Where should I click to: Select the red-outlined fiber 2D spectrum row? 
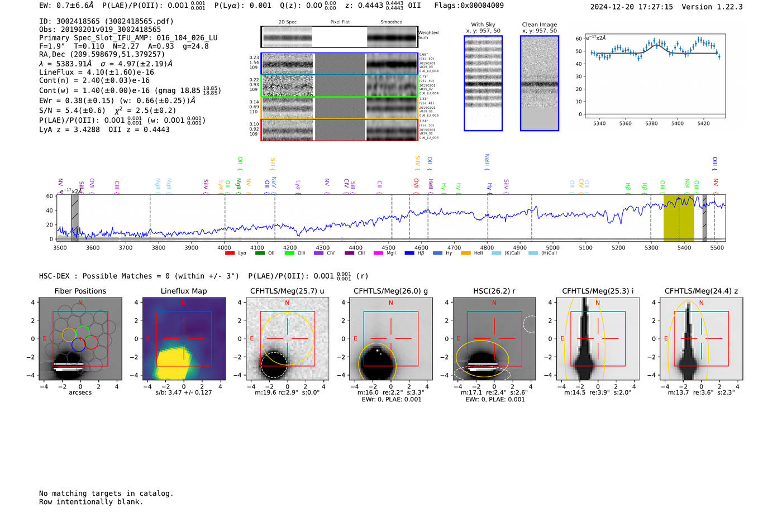[x=340, y=130]
